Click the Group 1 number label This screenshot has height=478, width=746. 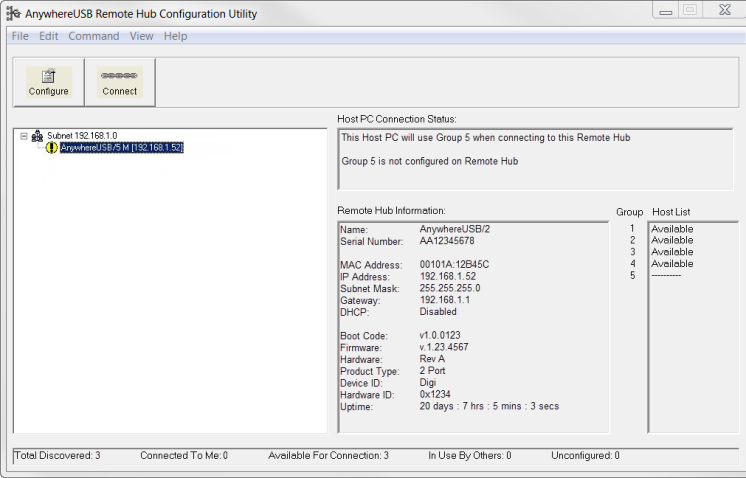click(633, 229)
